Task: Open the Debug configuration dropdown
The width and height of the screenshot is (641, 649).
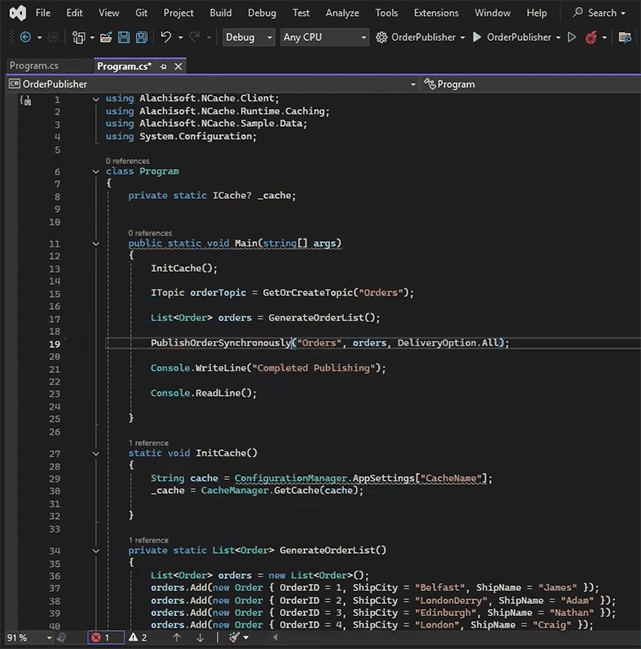Action: pyautogui.click(x=248, y=37)
